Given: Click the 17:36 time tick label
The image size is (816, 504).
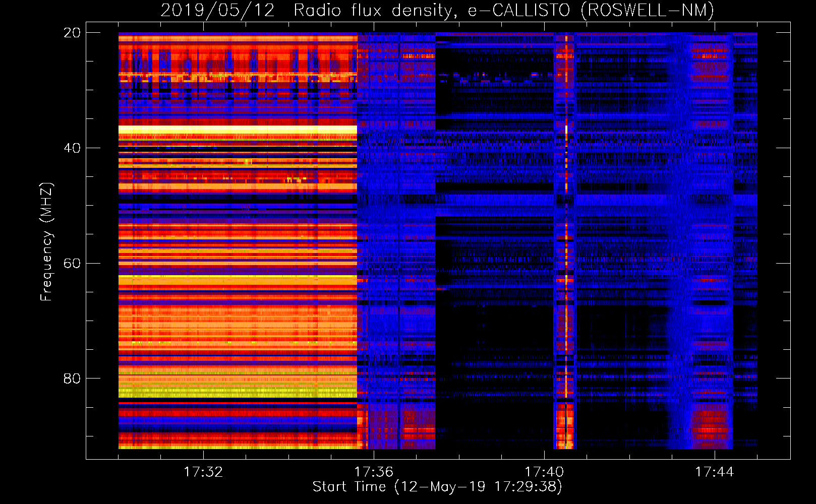Looking at the screenshot, I should [x=374, y=472].
